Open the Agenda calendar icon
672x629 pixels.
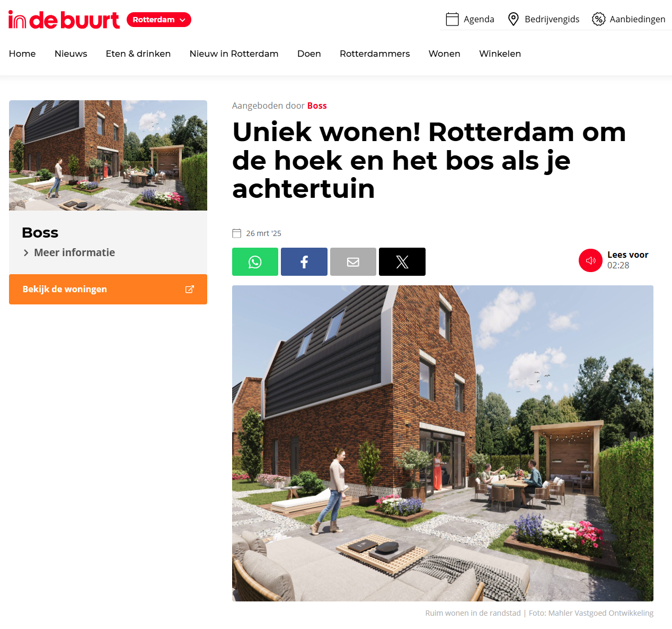(x=452, y=19)
